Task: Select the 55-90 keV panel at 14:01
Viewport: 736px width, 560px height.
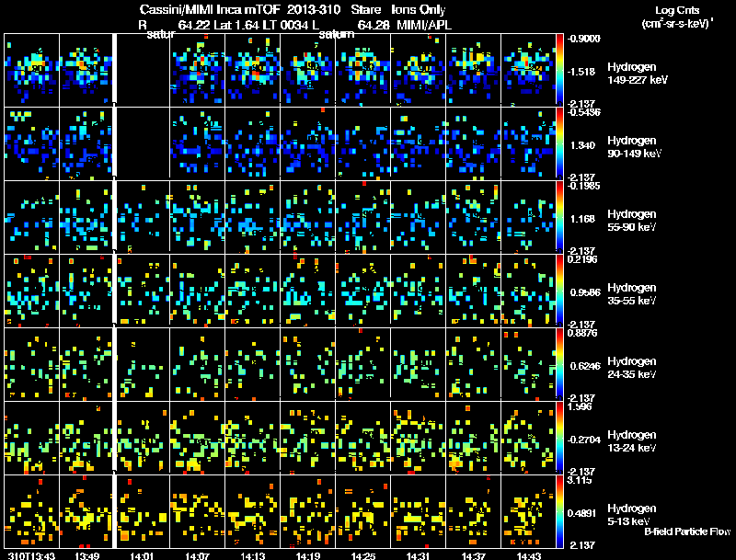Action: point(143,217)
